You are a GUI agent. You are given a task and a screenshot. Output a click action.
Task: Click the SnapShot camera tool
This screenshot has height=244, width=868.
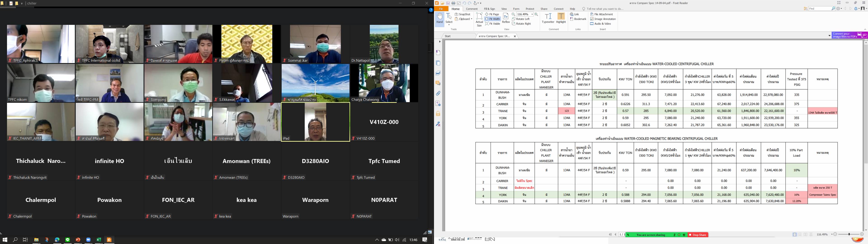click(x=463, y=14)
